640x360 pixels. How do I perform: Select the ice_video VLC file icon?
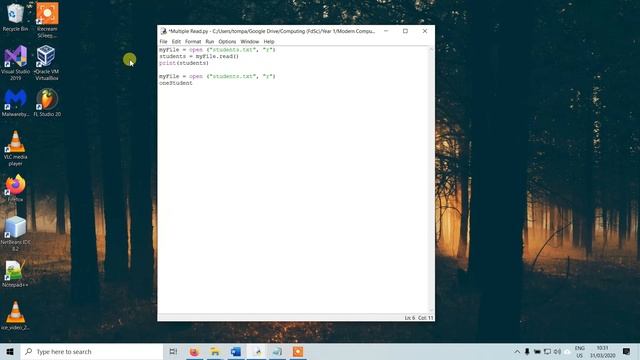coord(15,316)
